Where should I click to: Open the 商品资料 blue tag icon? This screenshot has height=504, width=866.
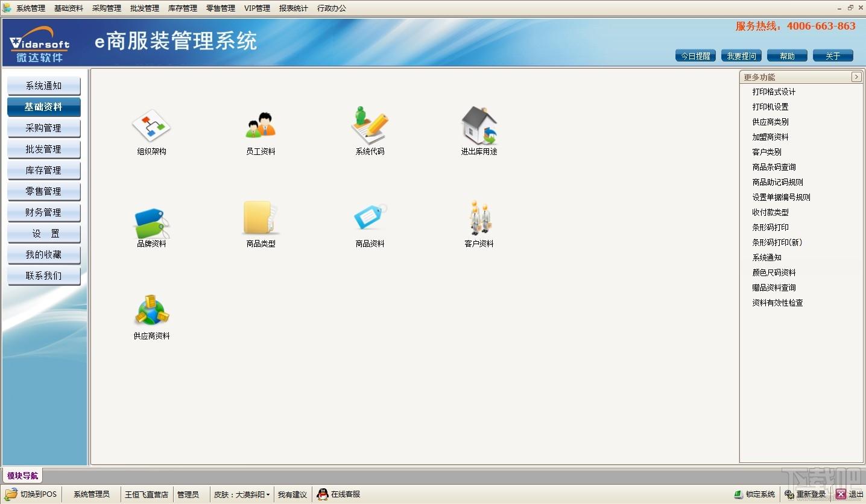(370, 218)
